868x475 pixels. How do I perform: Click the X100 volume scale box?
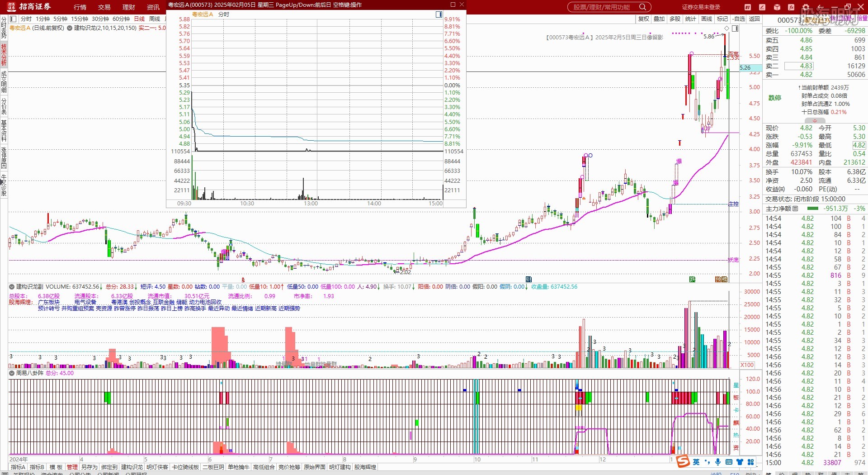[x=747, y=365]
